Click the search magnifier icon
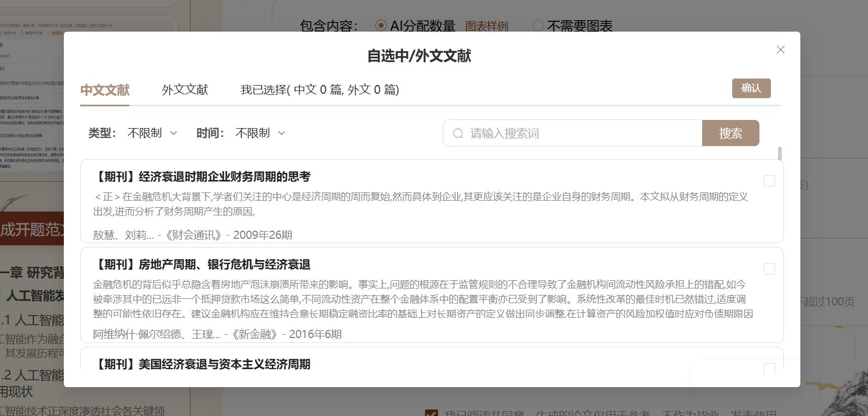This screenshot has width=868, height=416. [458, 134]
